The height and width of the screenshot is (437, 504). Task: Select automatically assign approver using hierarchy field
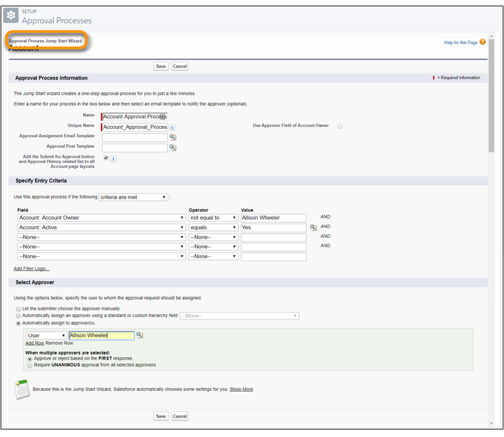tap(18, 316)
